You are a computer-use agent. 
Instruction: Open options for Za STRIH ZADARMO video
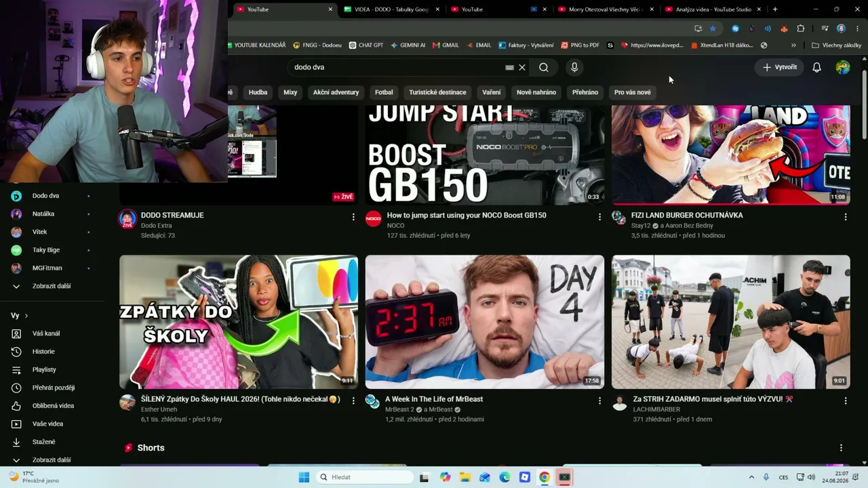[846, 401]
